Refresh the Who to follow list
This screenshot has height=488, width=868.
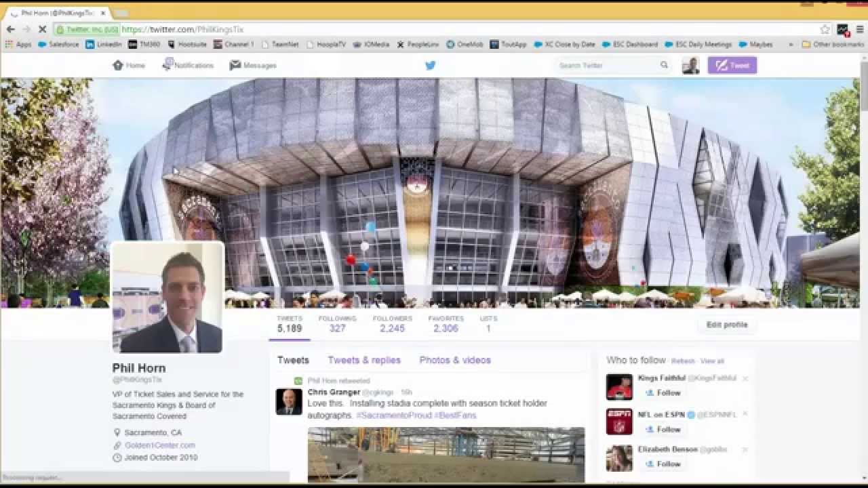683,361
